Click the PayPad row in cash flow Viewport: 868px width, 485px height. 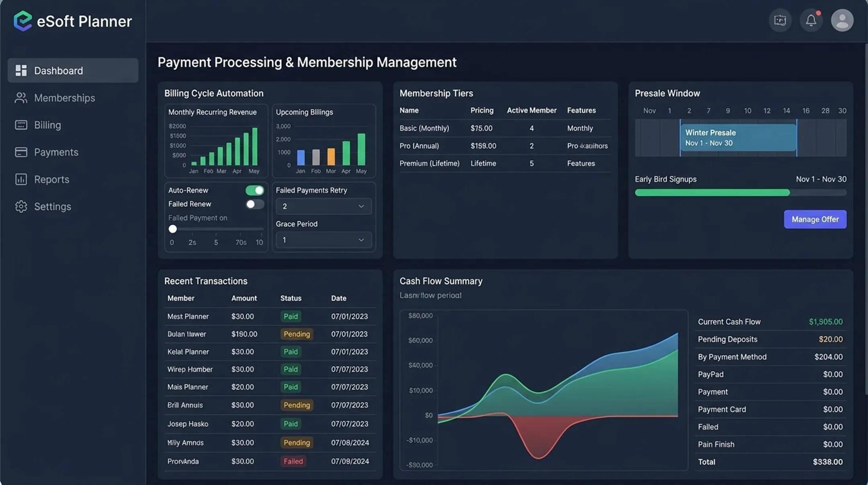pos(770,374)
